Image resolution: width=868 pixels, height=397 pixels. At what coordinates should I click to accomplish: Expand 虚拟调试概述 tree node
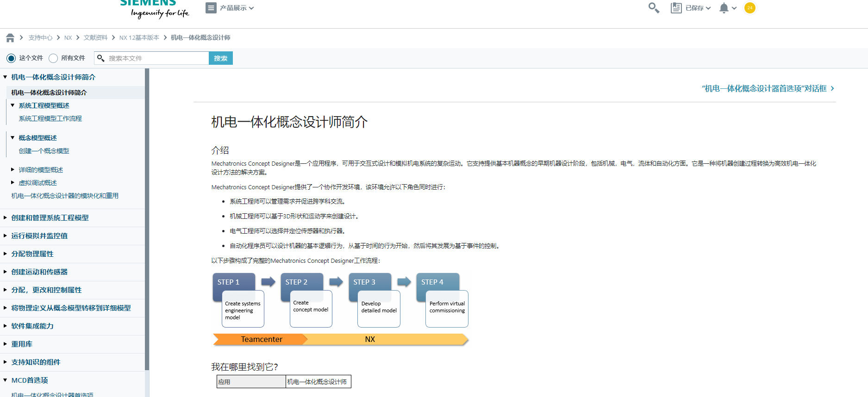pos(12,183)
